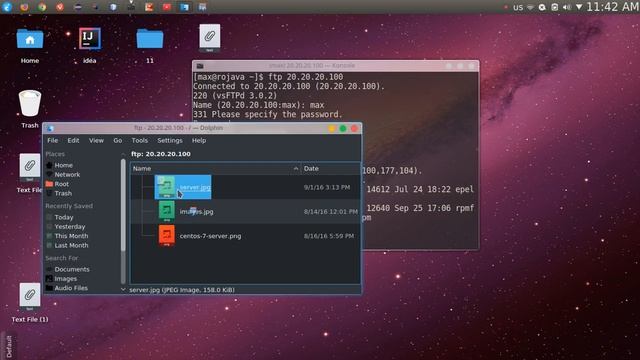Click Places panel scroll-up arrow

[123, 154]
